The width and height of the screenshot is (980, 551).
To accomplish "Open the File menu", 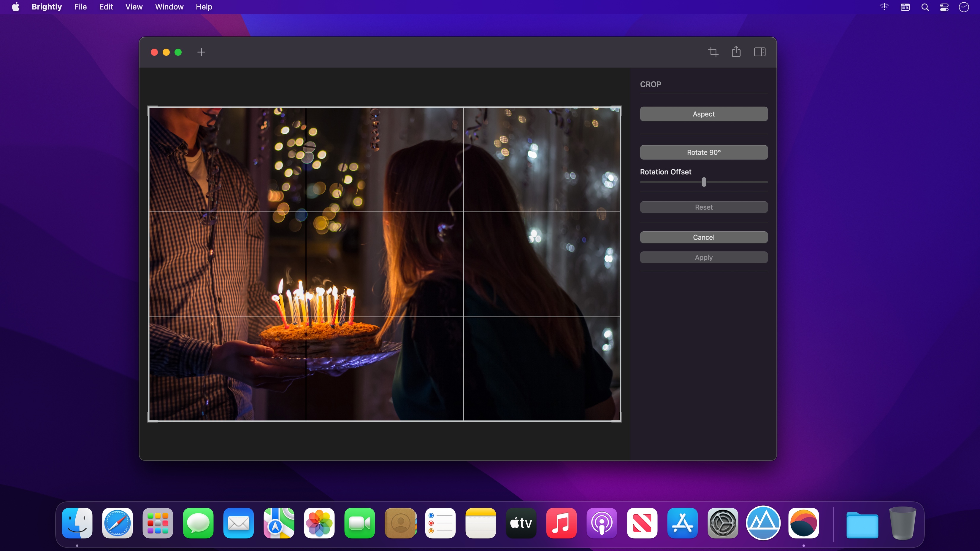I will click(80, 7).
